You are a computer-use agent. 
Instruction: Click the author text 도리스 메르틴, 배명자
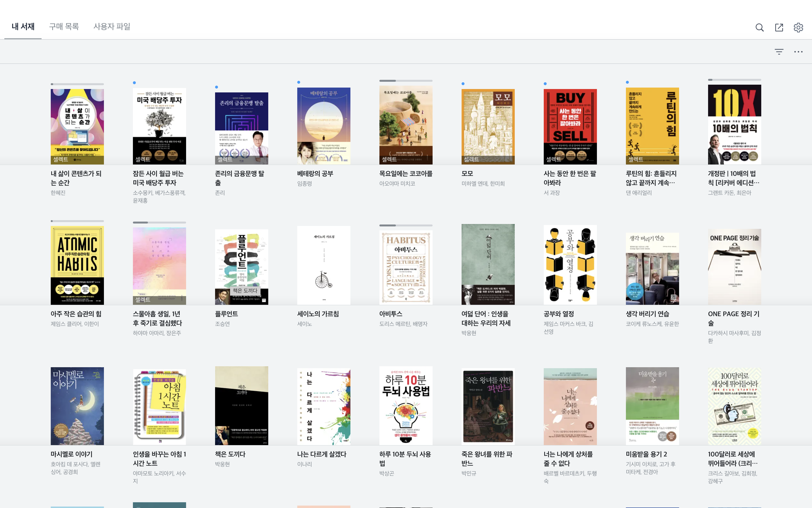(403, 324)
